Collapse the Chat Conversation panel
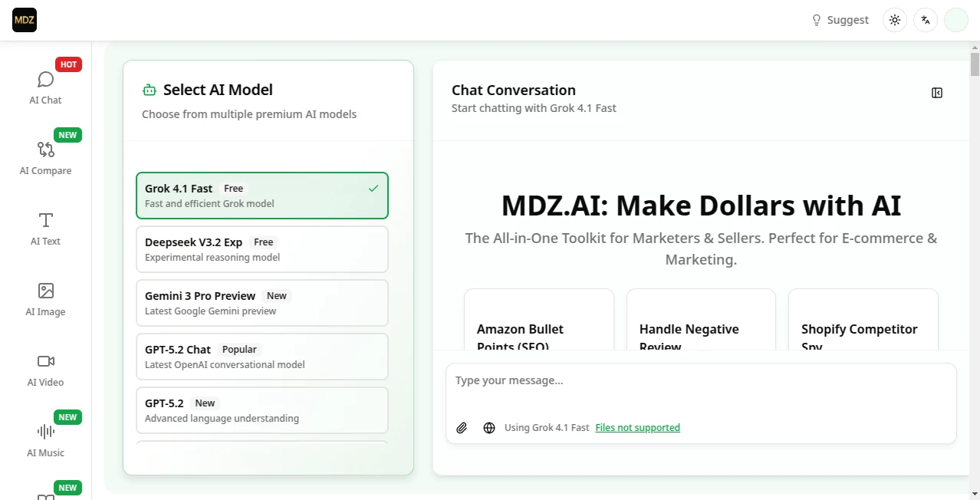This screenshot has width=980, height=500. click(936, 92)
